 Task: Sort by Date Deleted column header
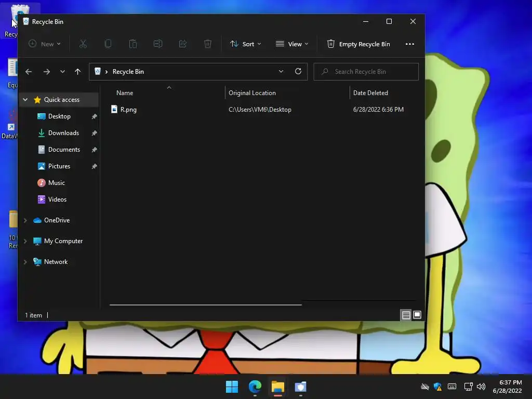(370, 93)
